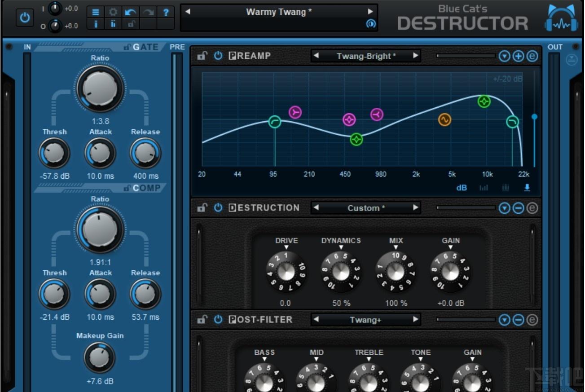Screen dimensions: 585x392
Task: Toggle the POST-FILTER section lock icon
Action: pos(202,320)
